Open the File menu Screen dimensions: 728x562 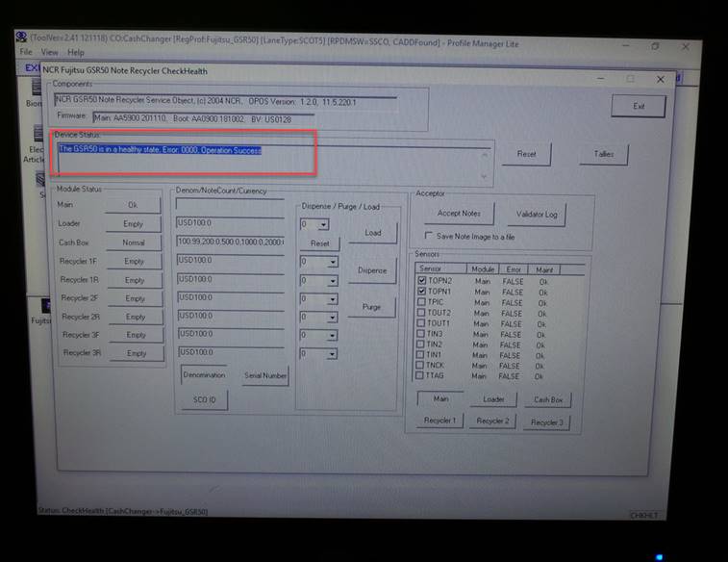[26, 52]
